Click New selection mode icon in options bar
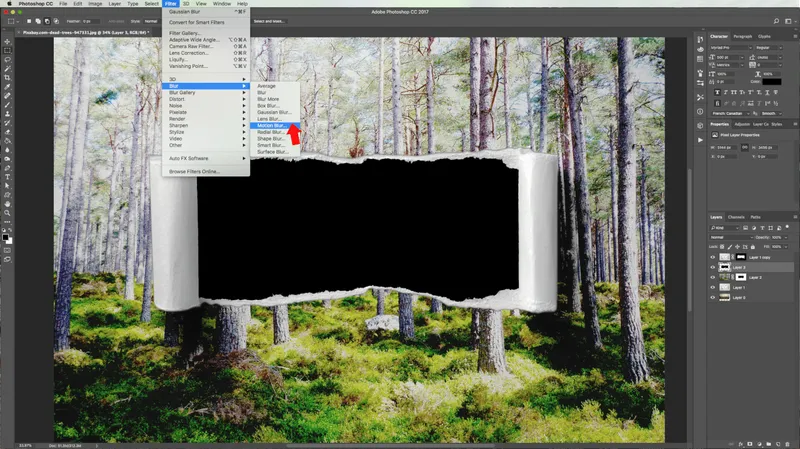Viewport: 800px width, 449px height. click(x=29, y=21)
